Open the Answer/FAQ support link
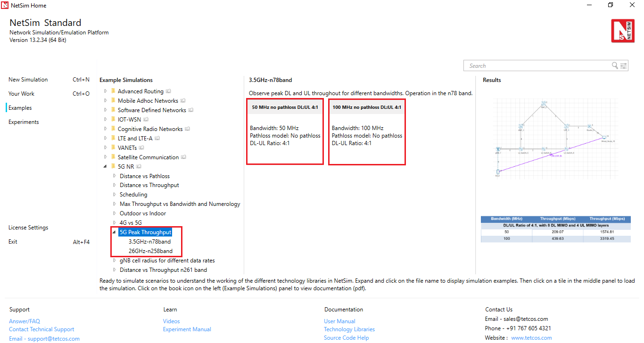This screenshot has width=644, height=343. (x=25, y=321)
